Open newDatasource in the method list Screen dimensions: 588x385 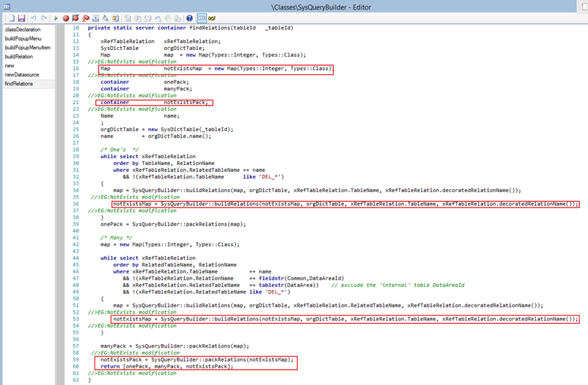21,75
